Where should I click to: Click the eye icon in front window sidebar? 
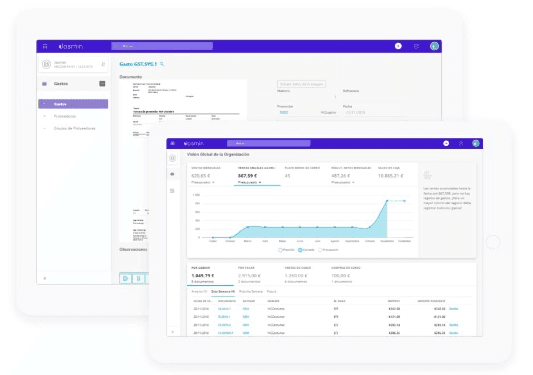point(172,174)
